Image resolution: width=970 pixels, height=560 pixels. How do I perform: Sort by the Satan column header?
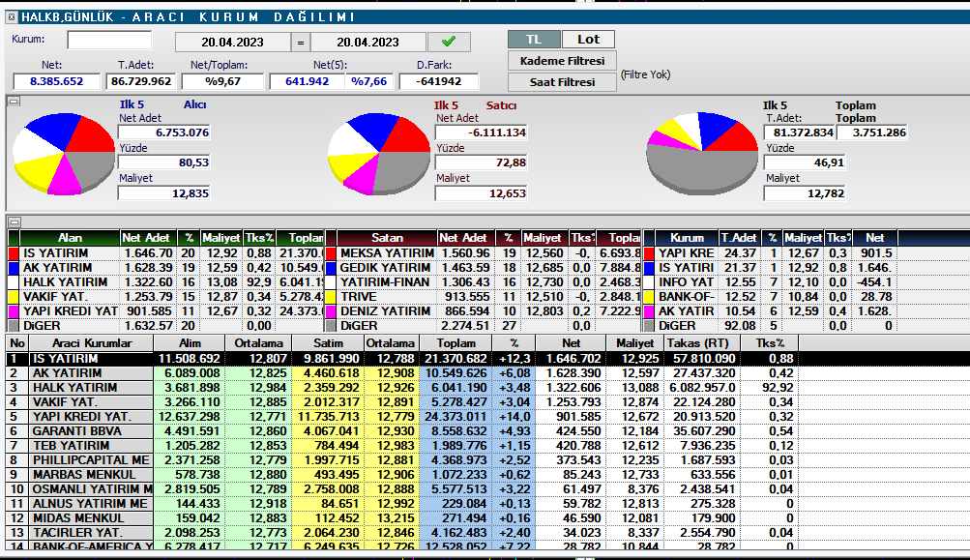pos(387,238)
